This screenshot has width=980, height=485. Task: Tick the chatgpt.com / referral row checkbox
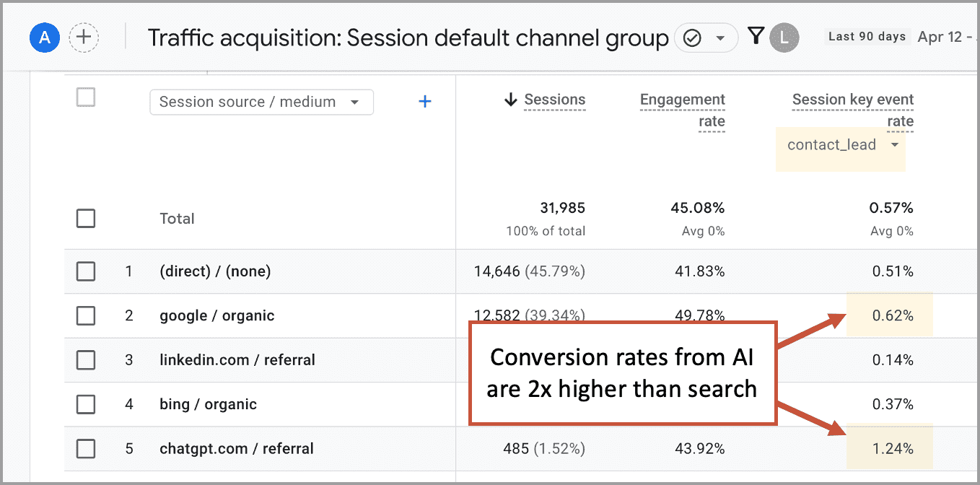click(86, 449)
